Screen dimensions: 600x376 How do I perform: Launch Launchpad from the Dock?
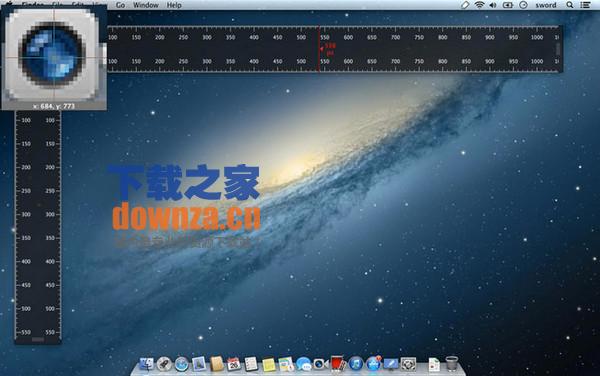(164, 364)
